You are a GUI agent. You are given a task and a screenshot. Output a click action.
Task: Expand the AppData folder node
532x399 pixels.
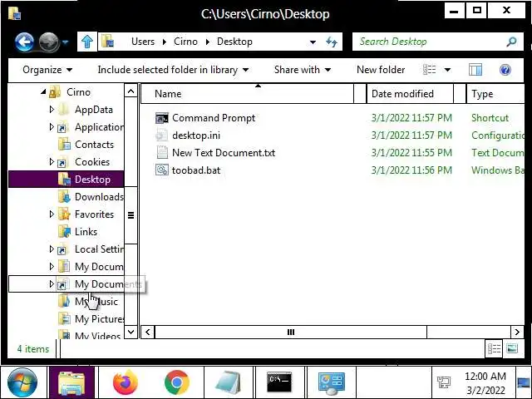tap(52, 109)
